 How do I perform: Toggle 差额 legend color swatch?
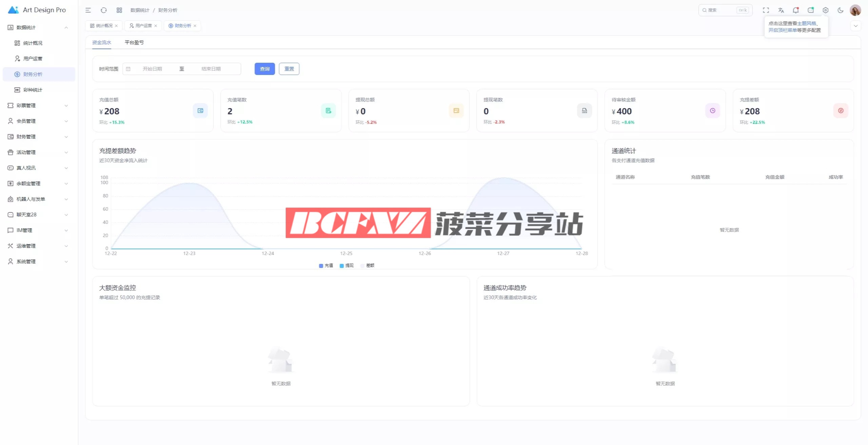tap(362, 266)
